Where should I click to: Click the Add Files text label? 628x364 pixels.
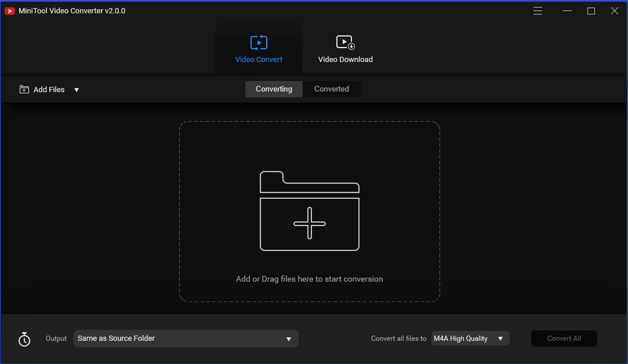(49, 89)
